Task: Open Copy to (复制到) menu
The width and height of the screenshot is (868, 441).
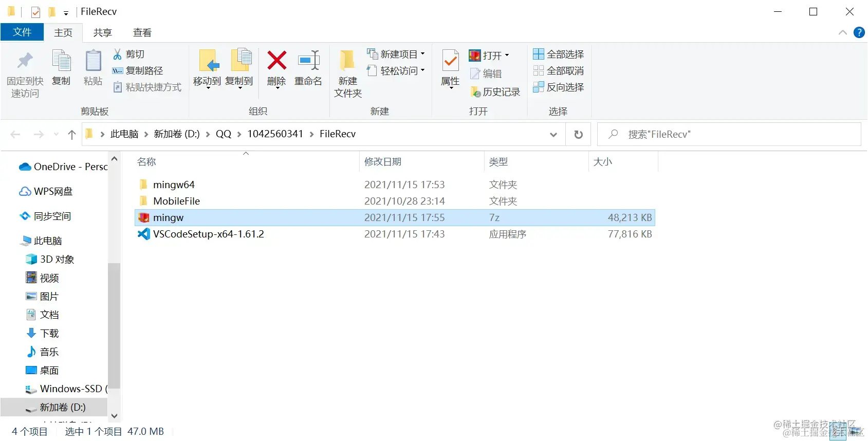Action: (239, 68)
